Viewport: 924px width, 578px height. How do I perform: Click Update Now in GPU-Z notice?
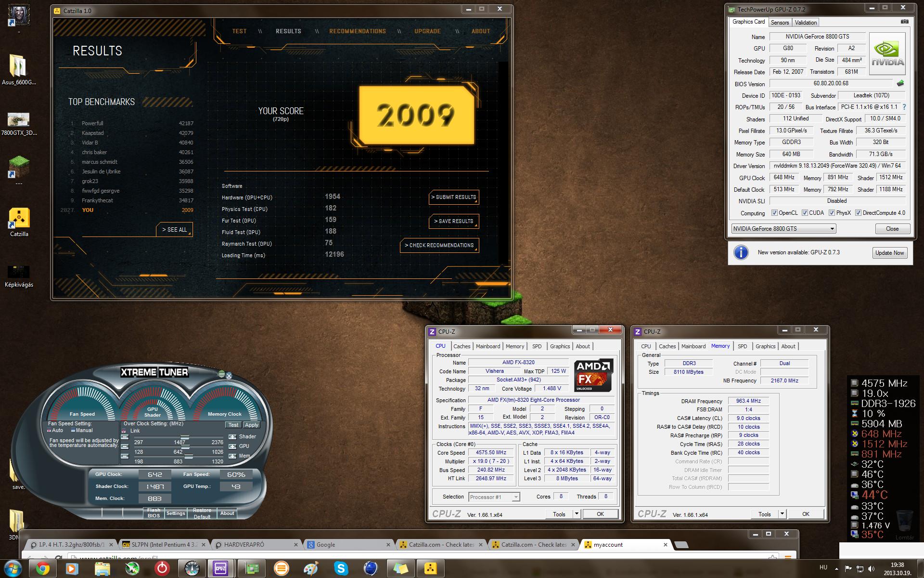point(889,253)
